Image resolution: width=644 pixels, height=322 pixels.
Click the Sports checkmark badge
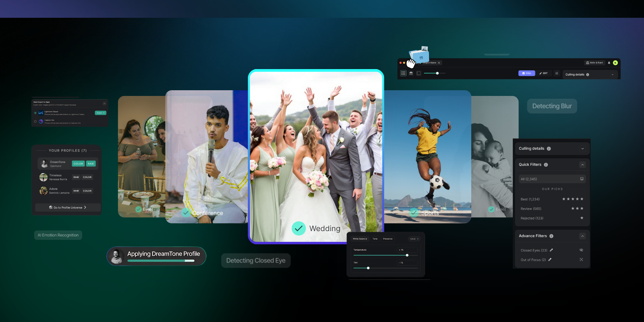coord(414,213)
